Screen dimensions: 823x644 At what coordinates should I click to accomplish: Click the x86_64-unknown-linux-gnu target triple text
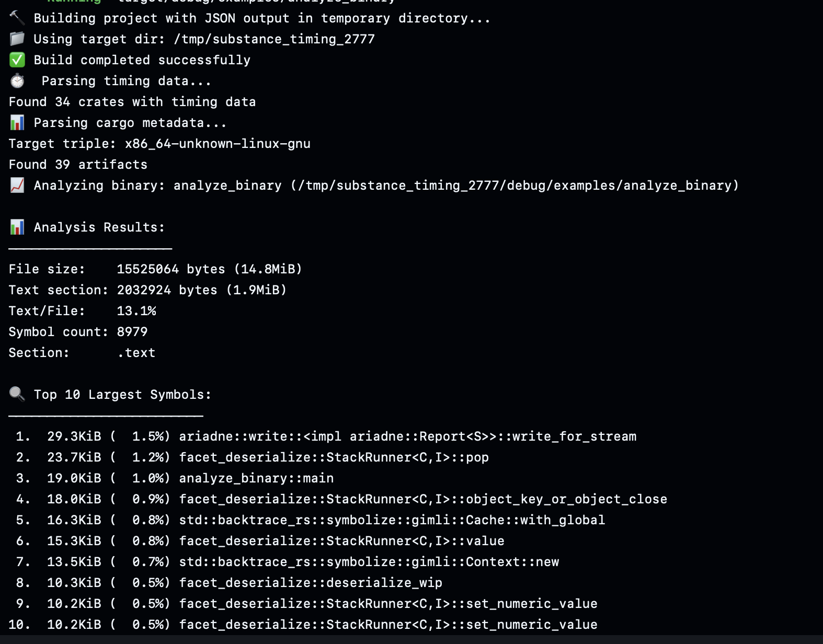pyautogui.click(x=218, y=144)
